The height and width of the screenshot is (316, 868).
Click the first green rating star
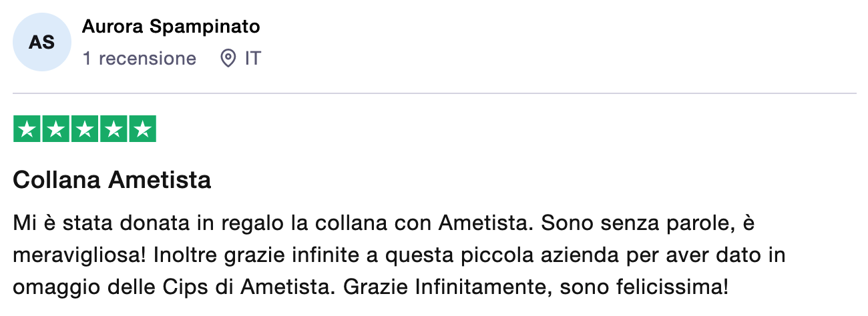[27, 129]
